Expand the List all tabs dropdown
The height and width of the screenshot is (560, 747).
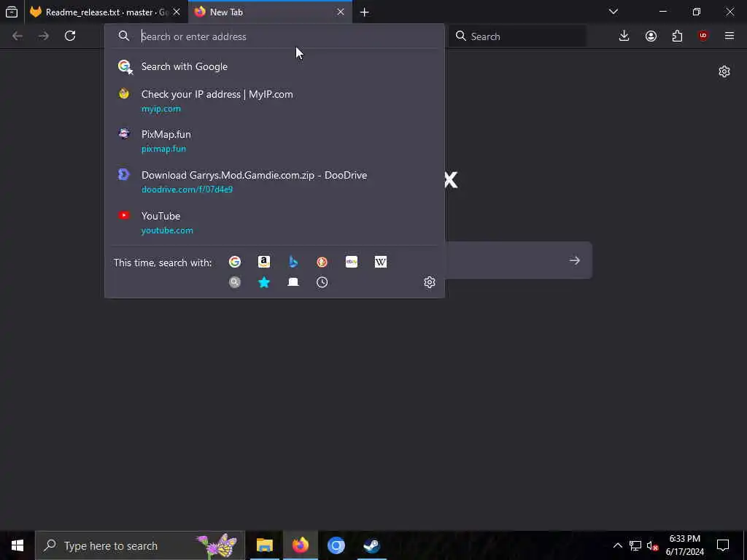pyautogui.click(x=613, y=12)
